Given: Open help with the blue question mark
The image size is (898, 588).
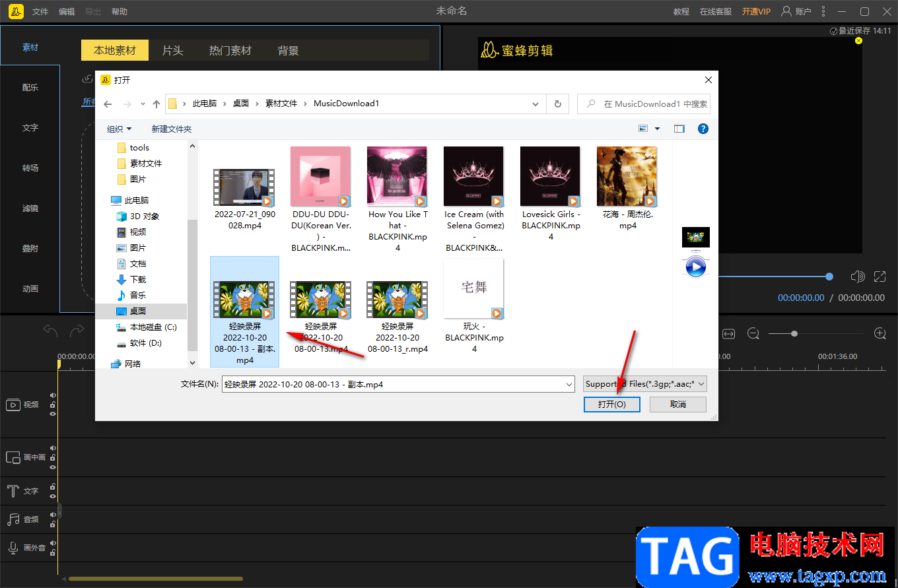Looking at the screenshot, I should [703, 129].
